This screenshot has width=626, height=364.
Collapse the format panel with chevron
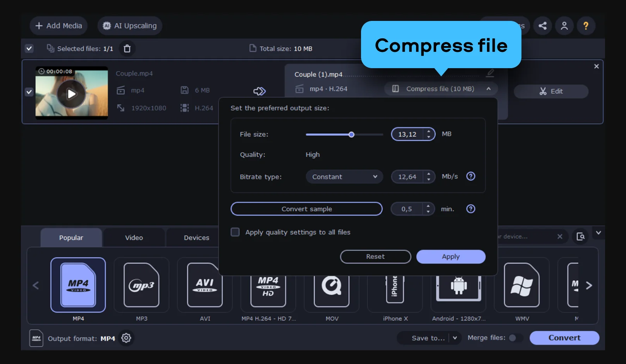point(598,233)
